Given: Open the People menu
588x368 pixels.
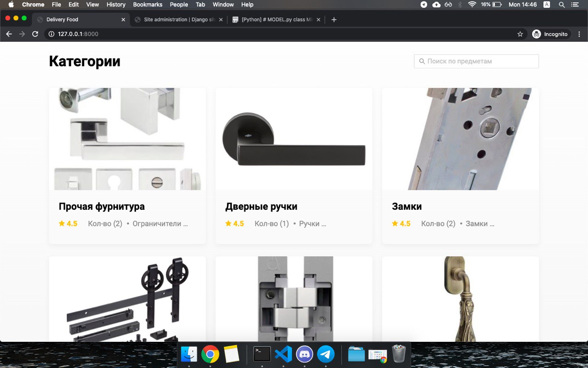Looking at the screenshot, I should 179,5.
